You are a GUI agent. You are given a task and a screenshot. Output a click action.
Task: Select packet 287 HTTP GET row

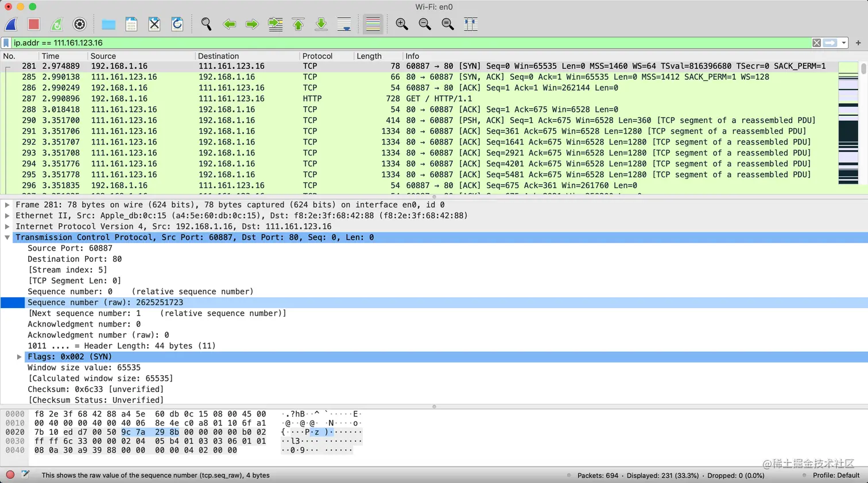coord(419,99)
